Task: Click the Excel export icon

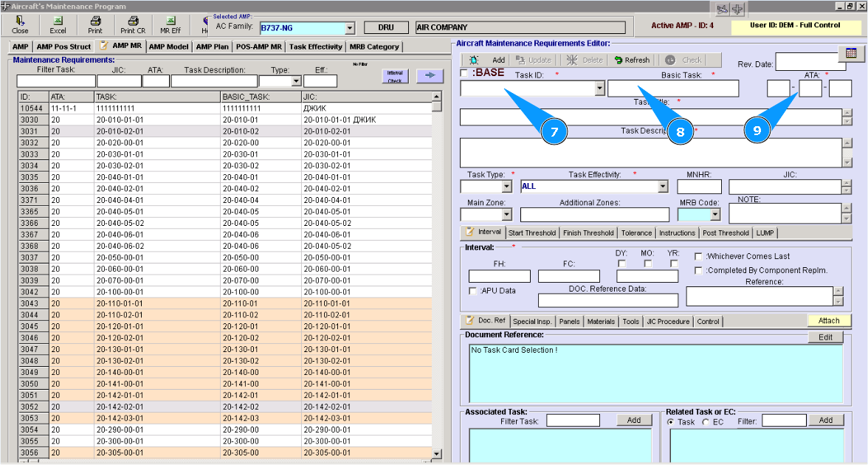Action: tap(58, 24)
